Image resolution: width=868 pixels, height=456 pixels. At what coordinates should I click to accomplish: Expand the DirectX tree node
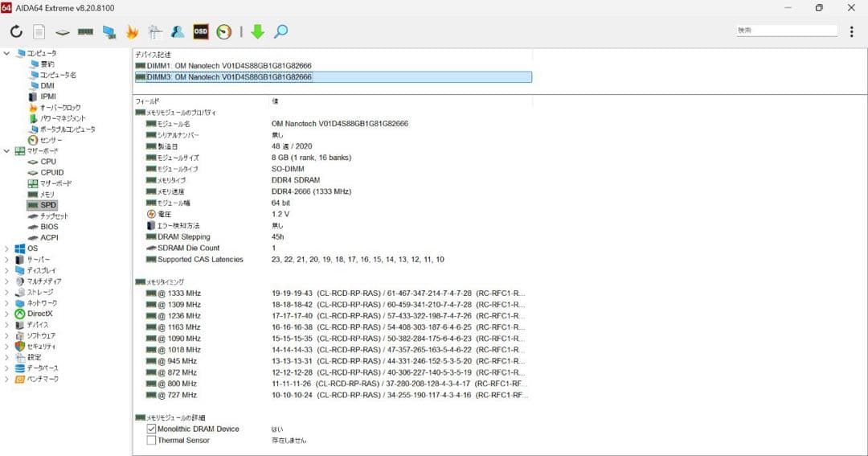point(7,314)
